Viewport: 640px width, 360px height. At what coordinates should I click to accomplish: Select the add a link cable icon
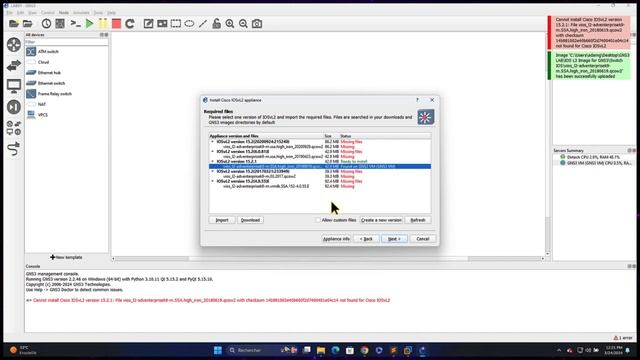(13, 149)
